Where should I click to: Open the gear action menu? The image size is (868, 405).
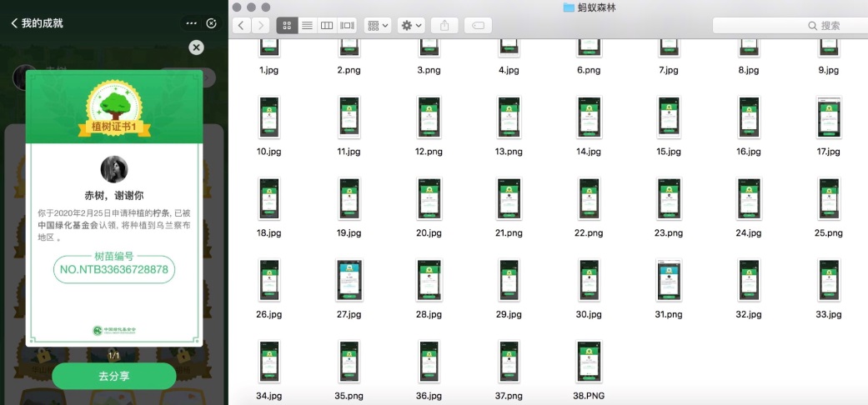pos(411,26)
